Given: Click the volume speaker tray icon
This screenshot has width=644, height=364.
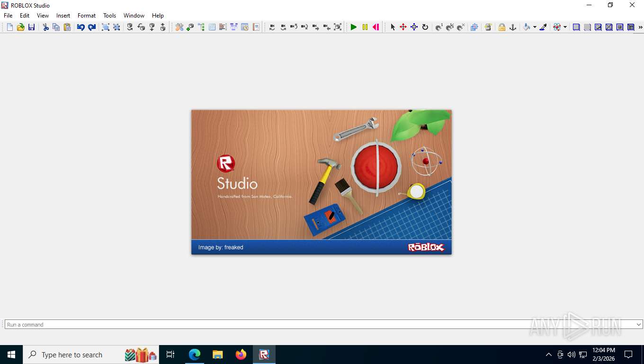Looking at the screenshot, I should (571, 355).
